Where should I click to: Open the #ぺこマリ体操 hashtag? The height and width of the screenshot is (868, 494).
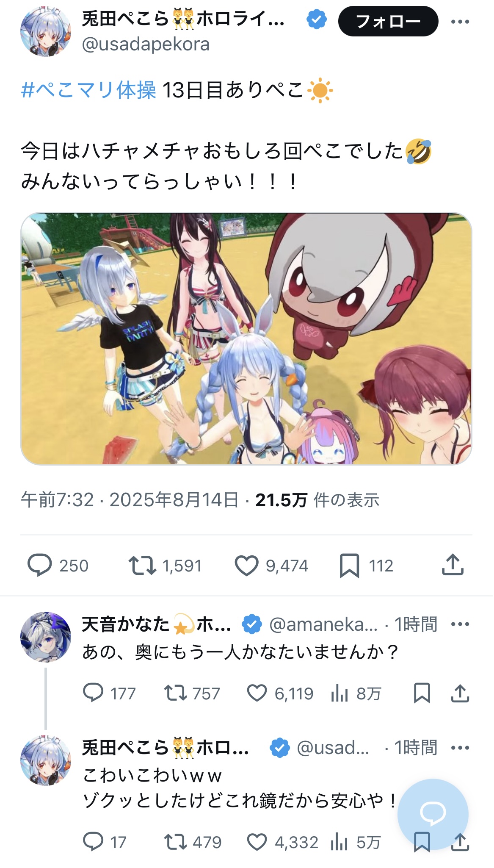(x=88, y=90)
